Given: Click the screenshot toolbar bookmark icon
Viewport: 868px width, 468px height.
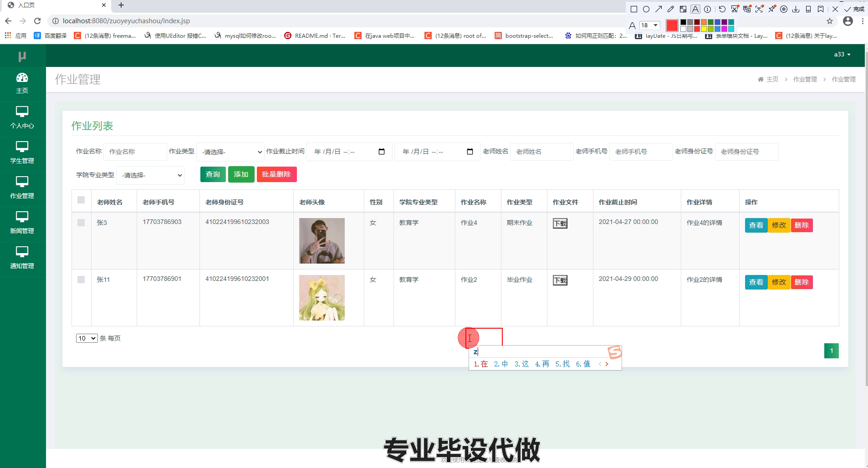Looking at the screenshot, I should click(821, 9).
